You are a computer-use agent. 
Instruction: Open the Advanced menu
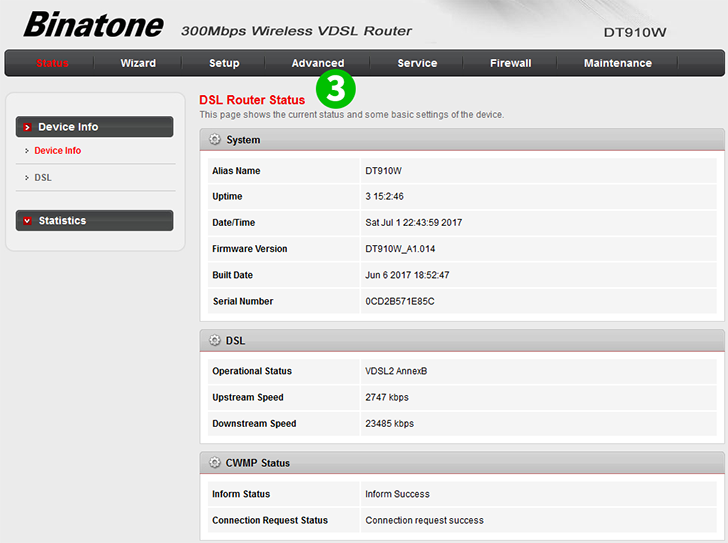(x=318, y=63)
